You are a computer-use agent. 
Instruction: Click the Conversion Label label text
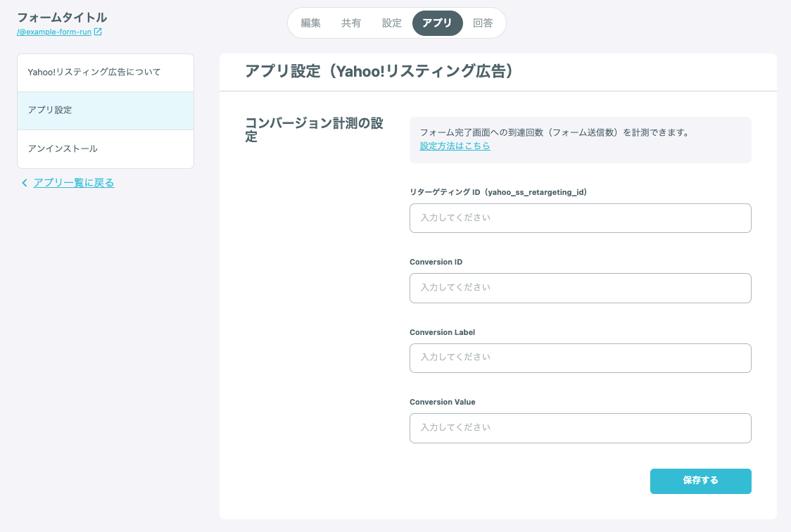[443, 332]
